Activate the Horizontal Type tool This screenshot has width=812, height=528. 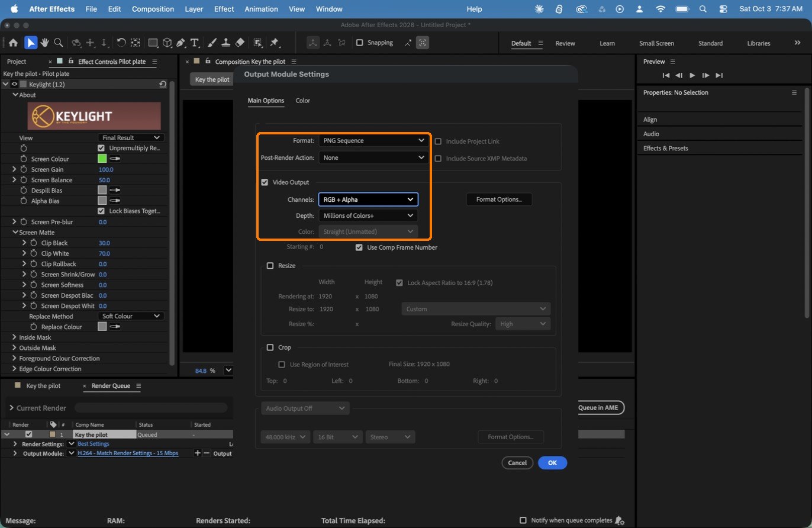[194, 43]
